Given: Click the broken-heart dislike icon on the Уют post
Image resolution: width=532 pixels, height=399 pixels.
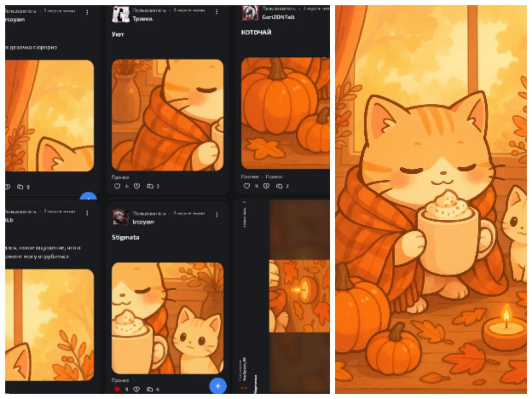Looking at the screenshot, I should pyautogui.click(x=137, y=186).
